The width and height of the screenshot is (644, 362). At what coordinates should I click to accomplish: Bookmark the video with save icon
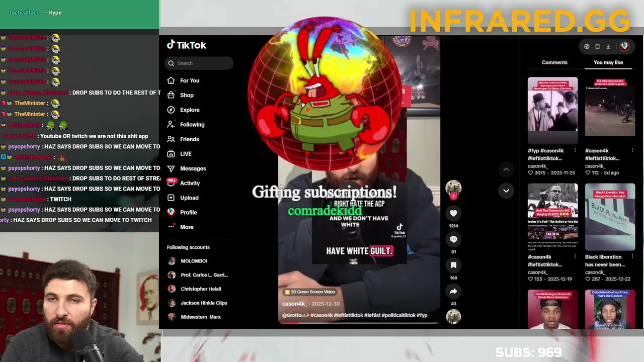pos(453,265)
